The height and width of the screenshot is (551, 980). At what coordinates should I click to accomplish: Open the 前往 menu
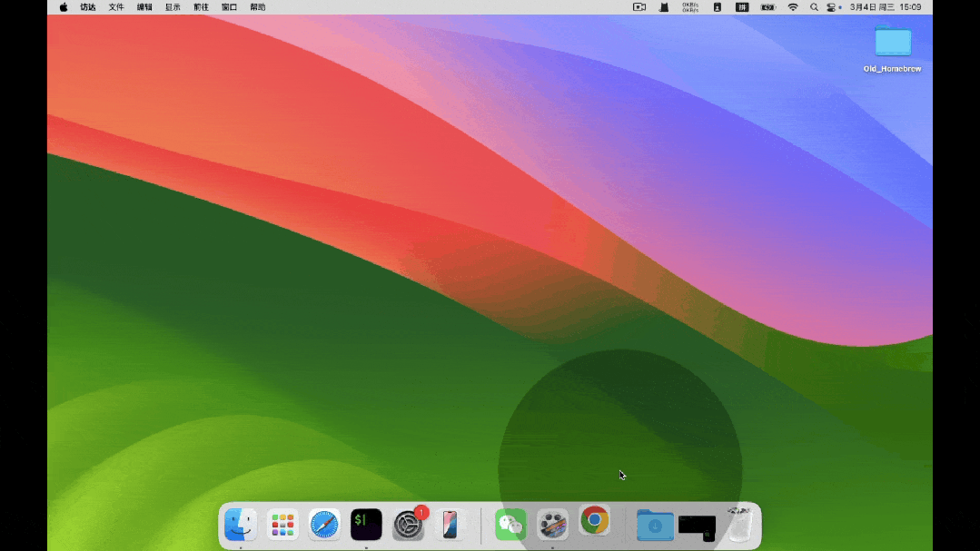[x=202, y=7]
